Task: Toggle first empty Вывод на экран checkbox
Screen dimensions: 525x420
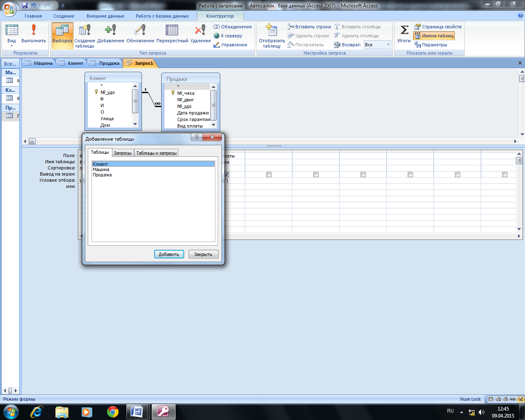Action: (x=269, y=174)
